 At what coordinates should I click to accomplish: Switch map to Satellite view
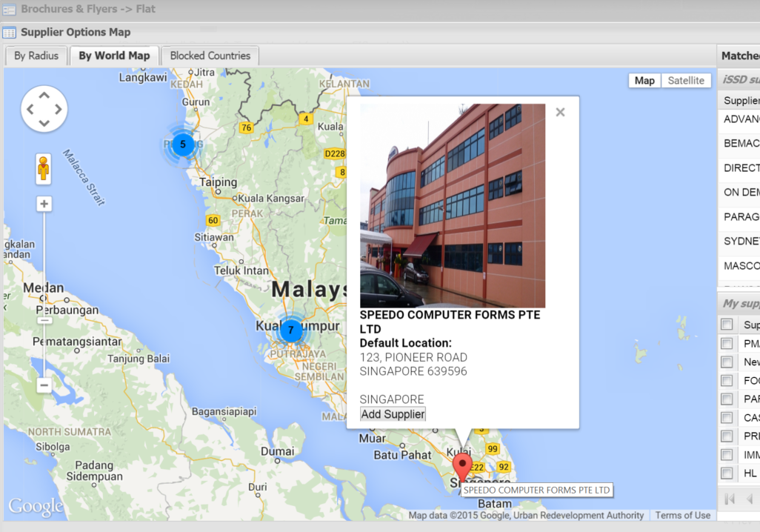(x=686, y=81)
